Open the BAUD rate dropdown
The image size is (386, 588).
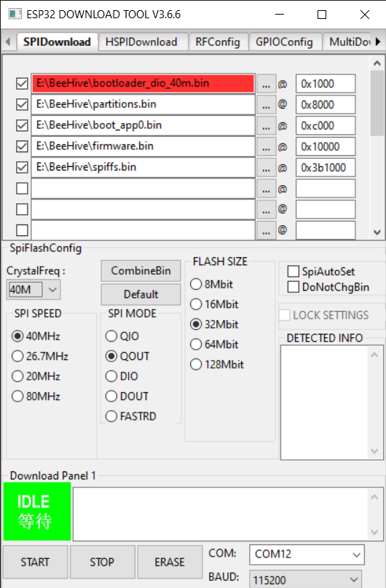(x=305, y=579)
